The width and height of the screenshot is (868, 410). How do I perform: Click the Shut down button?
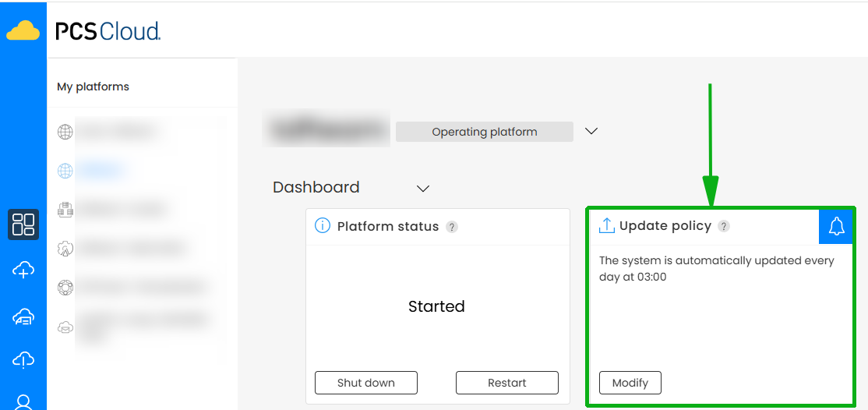pos(366,383)
